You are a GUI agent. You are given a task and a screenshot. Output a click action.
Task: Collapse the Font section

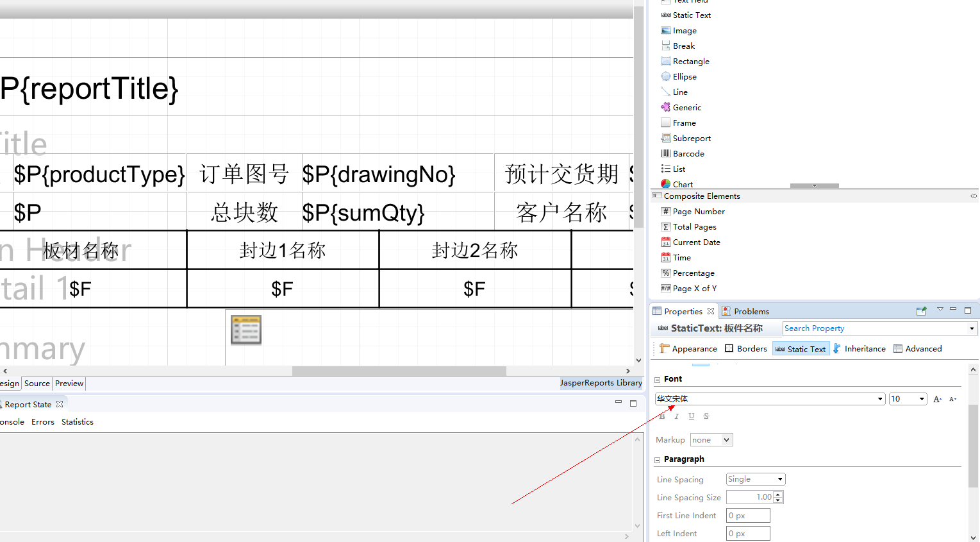tap(657, 379)
